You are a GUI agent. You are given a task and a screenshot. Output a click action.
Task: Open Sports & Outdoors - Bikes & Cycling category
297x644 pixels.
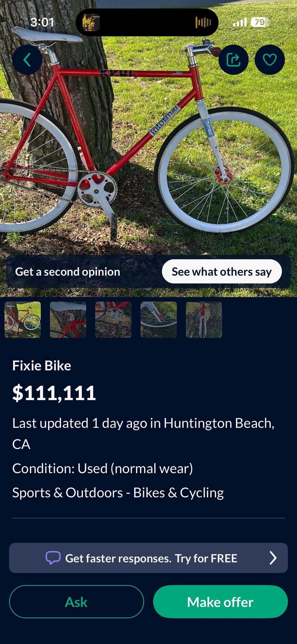tap(118, 493)
